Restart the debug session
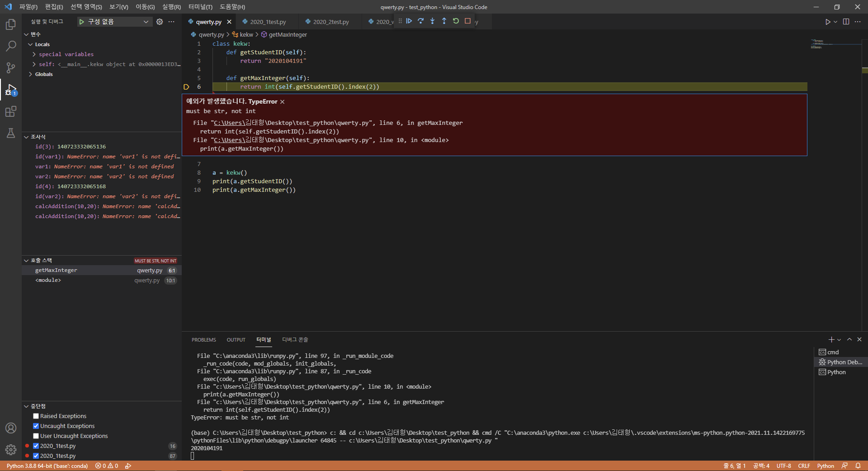868x471 pixels. (456, 21)
